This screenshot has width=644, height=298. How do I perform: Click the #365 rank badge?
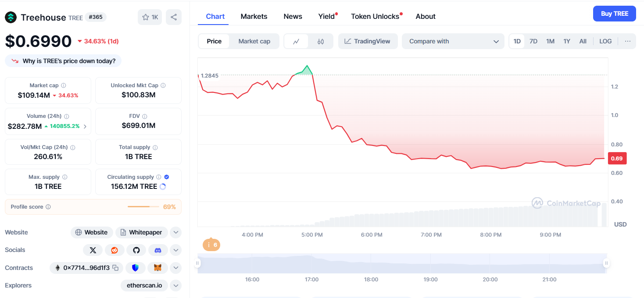click(95, 17)
